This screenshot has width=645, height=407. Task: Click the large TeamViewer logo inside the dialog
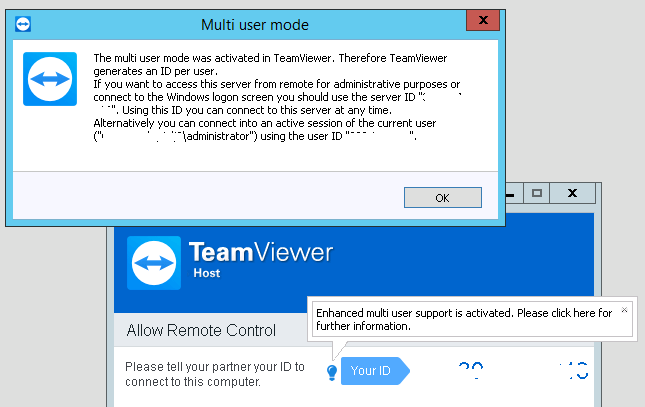50,79
